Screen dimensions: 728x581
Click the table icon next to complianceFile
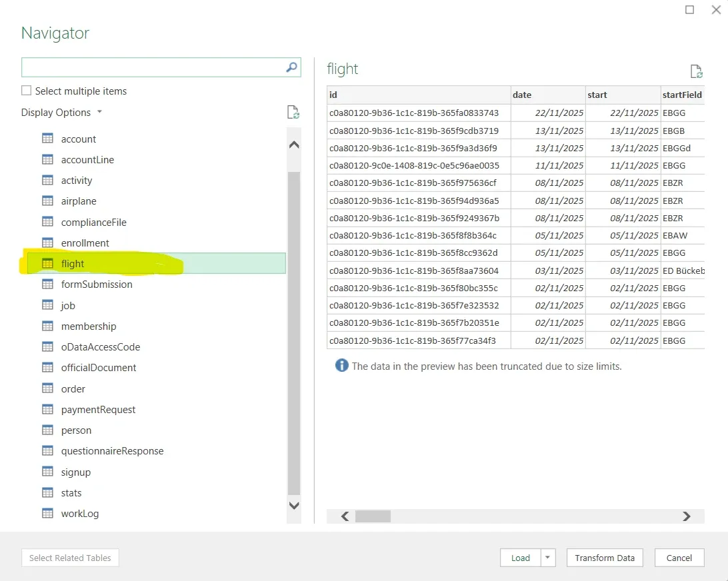[x=47, y=221]
